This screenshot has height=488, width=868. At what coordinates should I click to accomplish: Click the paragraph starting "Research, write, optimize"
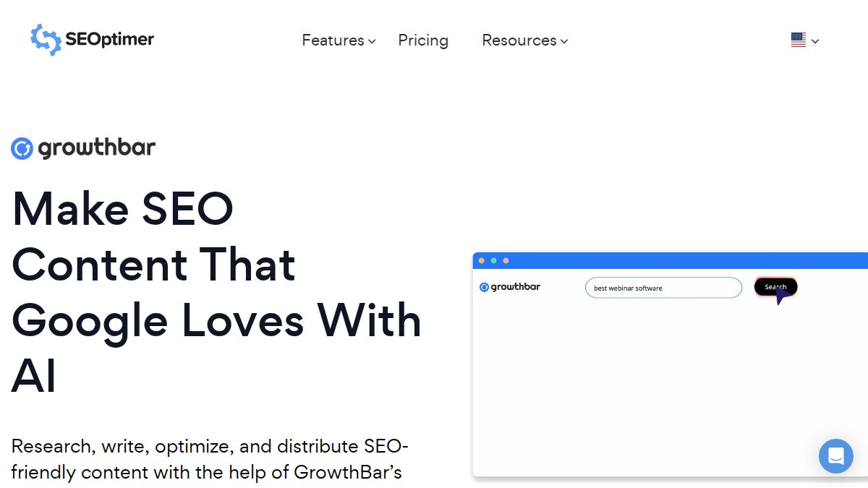click(210, 459)
